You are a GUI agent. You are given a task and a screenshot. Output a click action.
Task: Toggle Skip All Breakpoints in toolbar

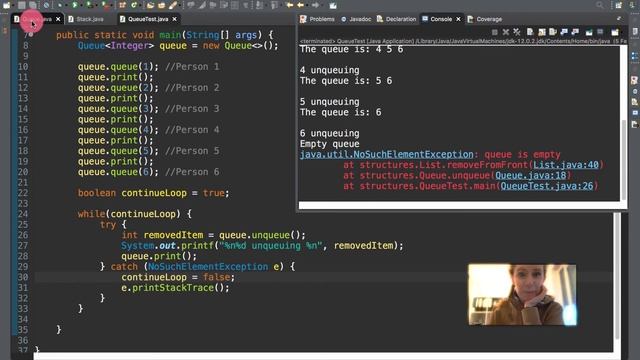coord(47,5)
